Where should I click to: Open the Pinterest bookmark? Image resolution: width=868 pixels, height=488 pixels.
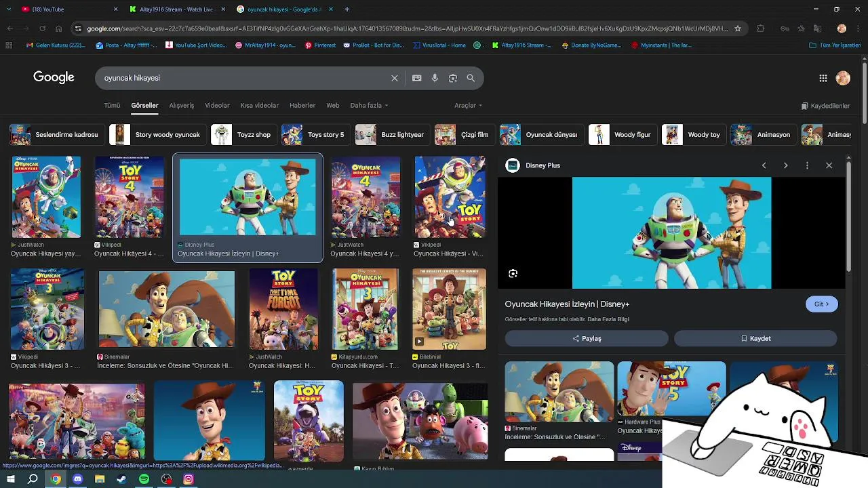pos(320,45)
